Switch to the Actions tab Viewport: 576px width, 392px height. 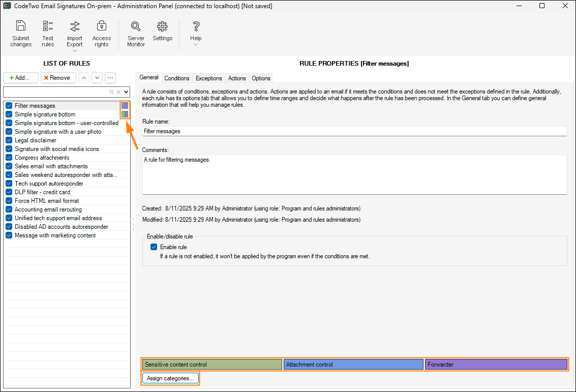tap(237, 78)
